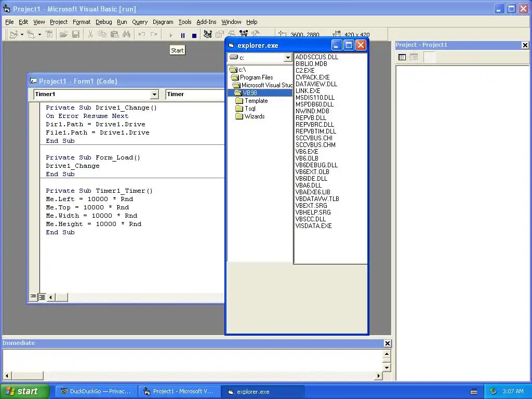Image resolution: width=532 pixels, height=399 pixels.
Task: Select the Tsql folder
Action: click(x=245, y=109)
